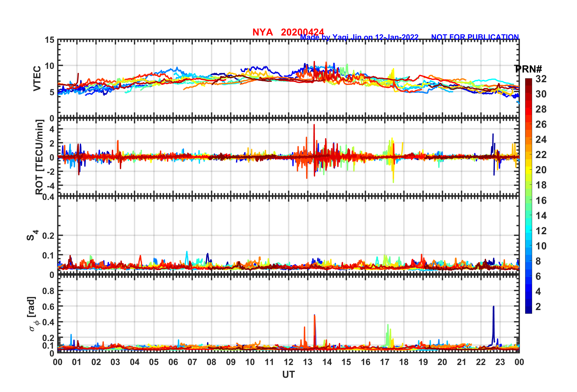Click PRN colorbar tick label 6
577x392 pixels.
point(538,276)
